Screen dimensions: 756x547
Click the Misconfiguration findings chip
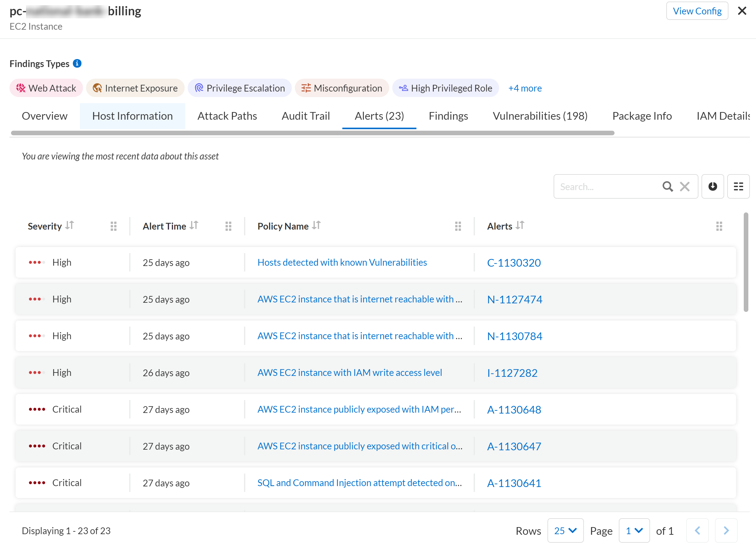(342, 88)
